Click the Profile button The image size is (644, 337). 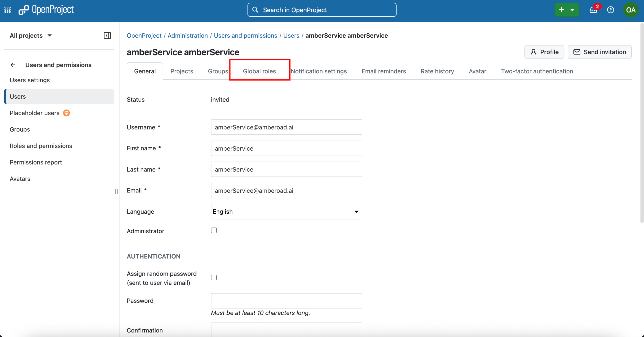click(x=544, y=52)
